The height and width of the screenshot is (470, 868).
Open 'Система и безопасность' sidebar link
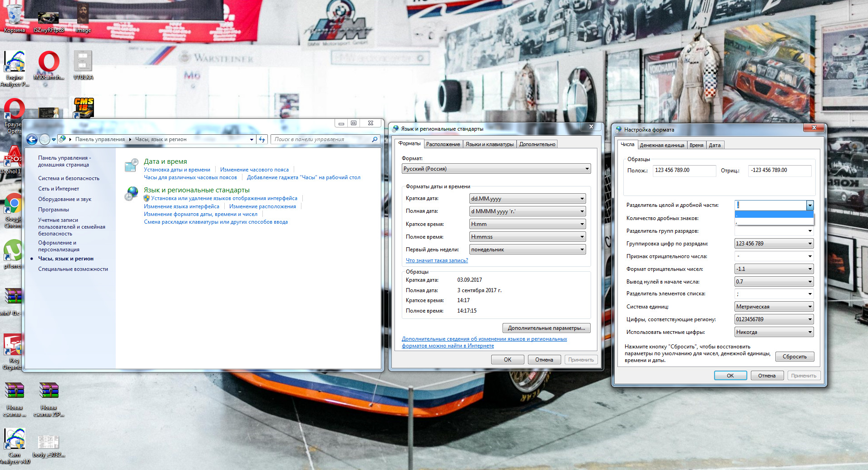[x=69, y=178]
